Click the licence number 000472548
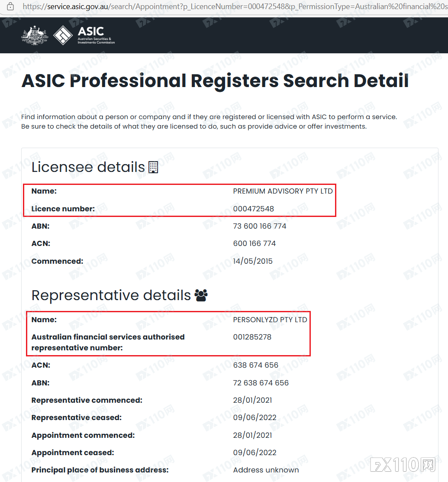Screen dimensions: 448x482 [x=254, y=209]
